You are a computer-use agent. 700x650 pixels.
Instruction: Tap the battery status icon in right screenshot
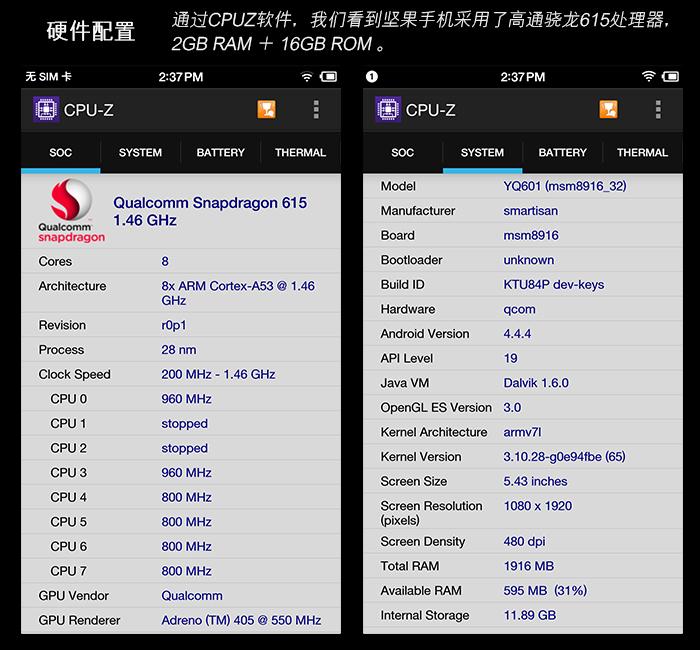pyautogui.click(x=671, y=77)
